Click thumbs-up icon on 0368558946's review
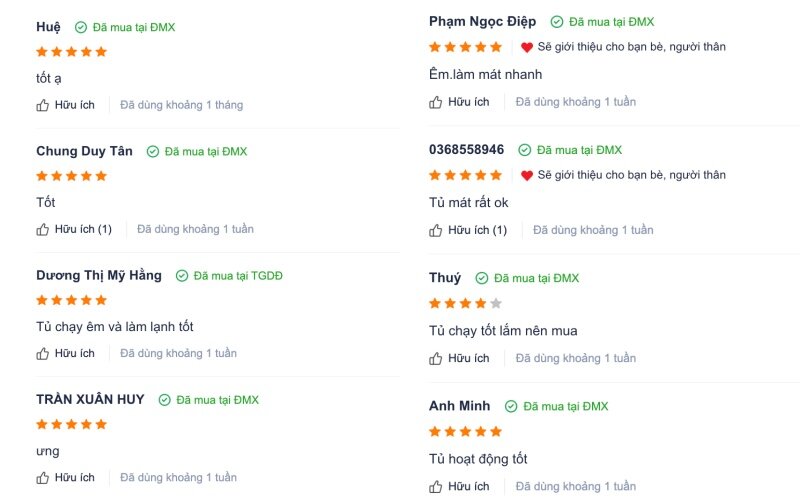 pyautogui.click(x=435, y=231)
